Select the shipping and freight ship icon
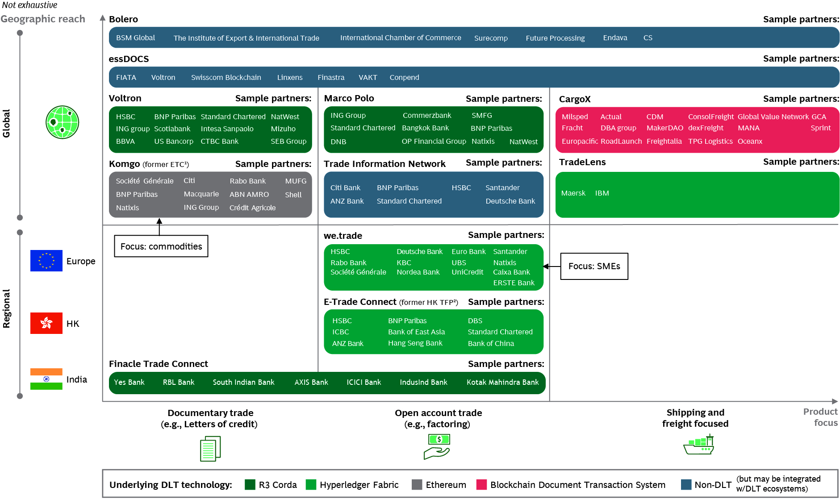Viewport: 840px width, 504px height. [698, 446]
